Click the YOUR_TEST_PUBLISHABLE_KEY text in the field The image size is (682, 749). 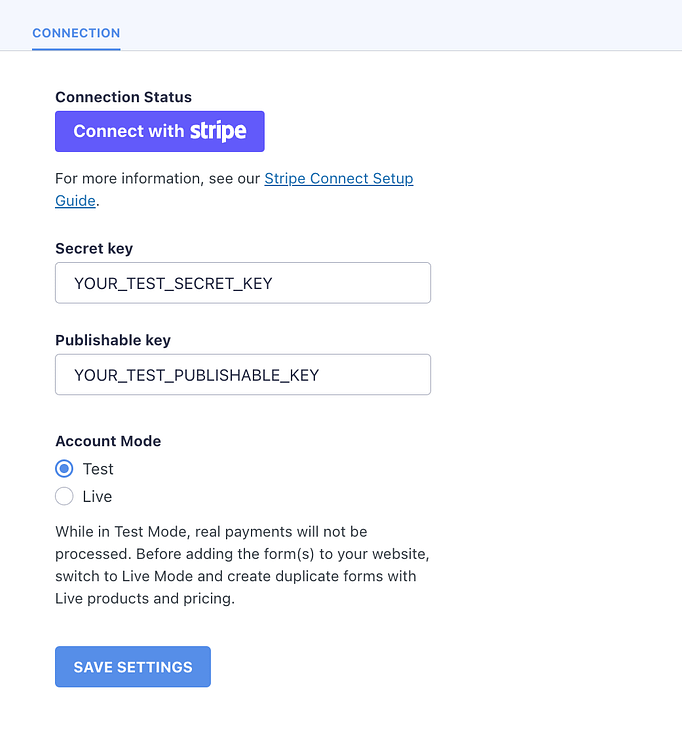pyautogui.click(x=196, y=375)
